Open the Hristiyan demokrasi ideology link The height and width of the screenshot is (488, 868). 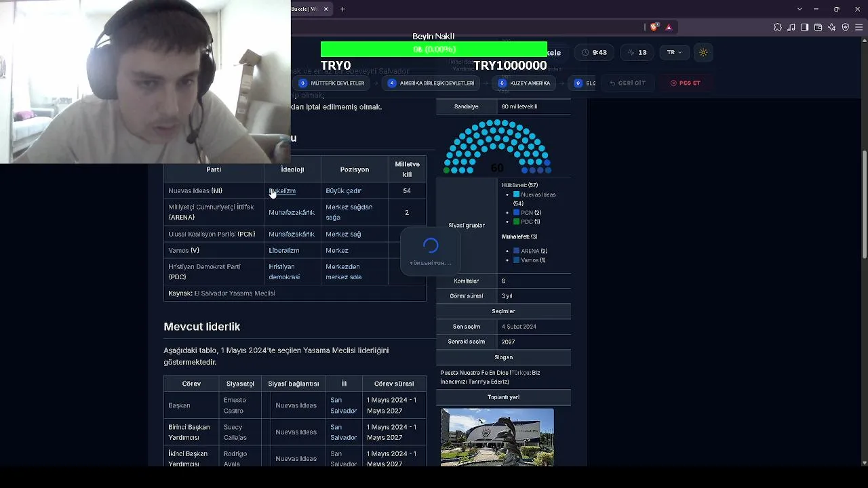284,272
